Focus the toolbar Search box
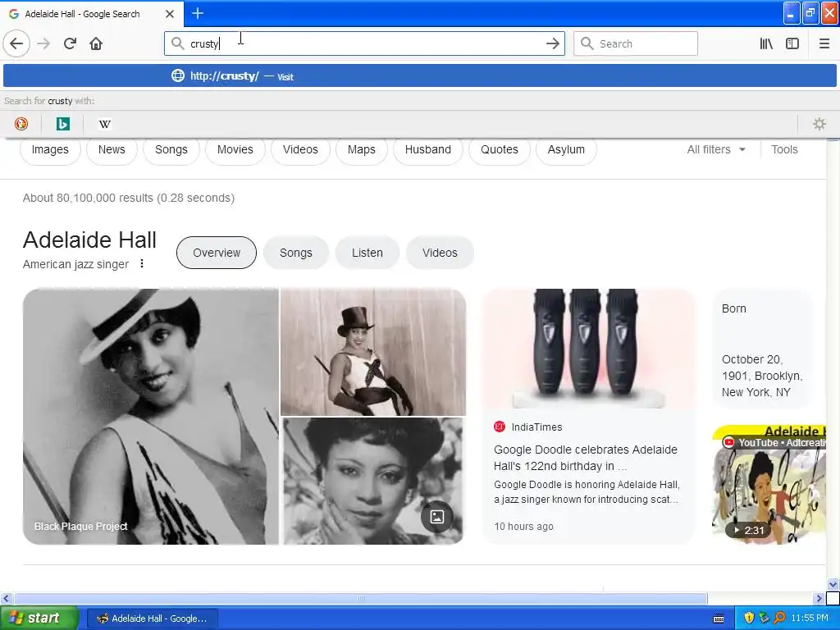 coord(636,43)
